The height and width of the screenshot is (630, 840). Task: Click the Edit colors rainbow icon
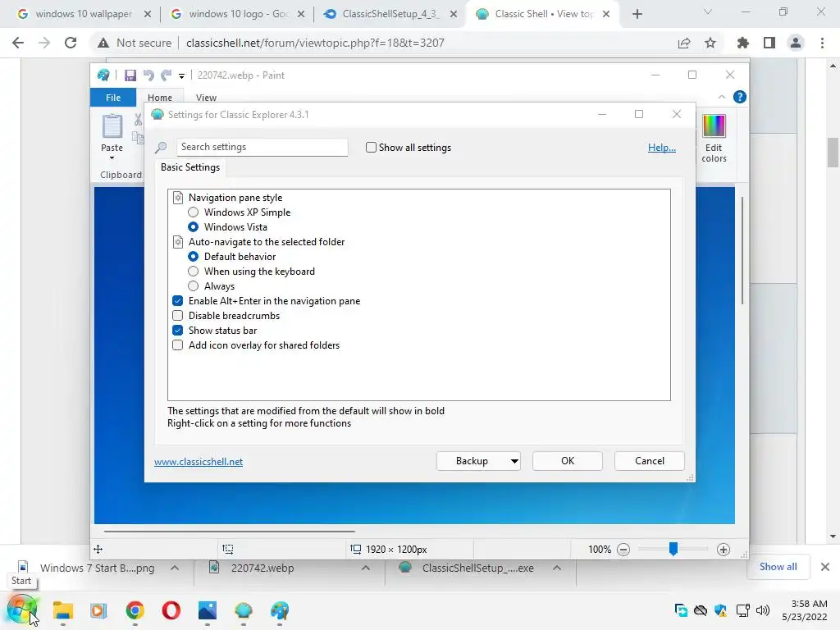714,126
